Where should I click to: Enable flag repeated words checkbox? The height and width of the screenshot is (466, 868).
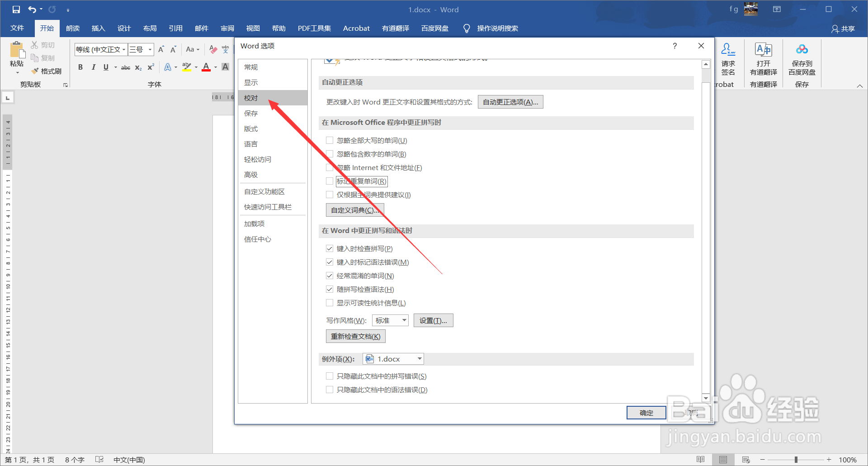pos(330,181)
